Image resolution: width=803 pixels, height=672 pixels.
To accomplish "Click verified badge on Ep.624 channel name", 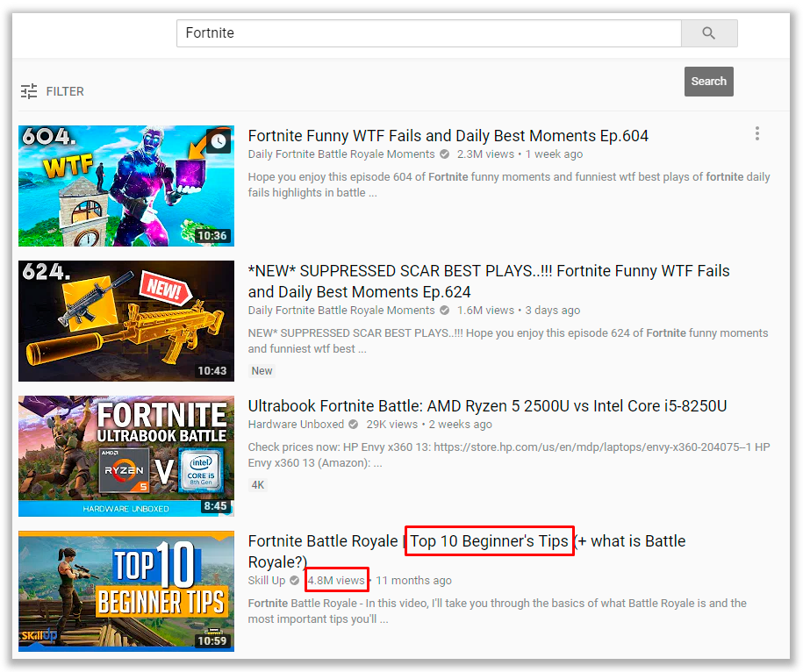I will tap(445, 311).
